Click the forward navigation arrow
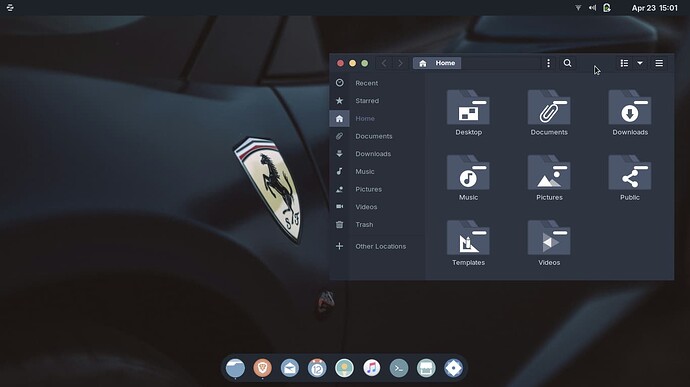Viewport: 690px width, 387px height. coord(400,63)
